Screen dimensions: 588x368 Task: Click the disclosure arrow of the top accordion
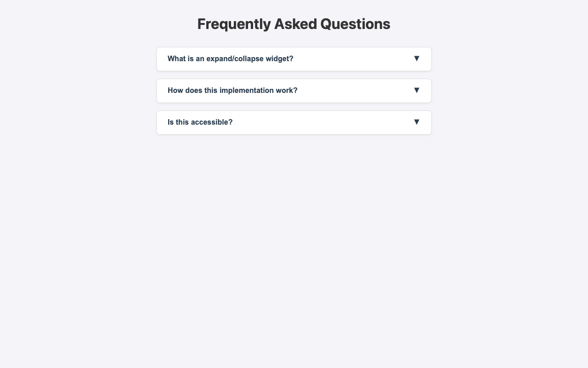point(416,58)
